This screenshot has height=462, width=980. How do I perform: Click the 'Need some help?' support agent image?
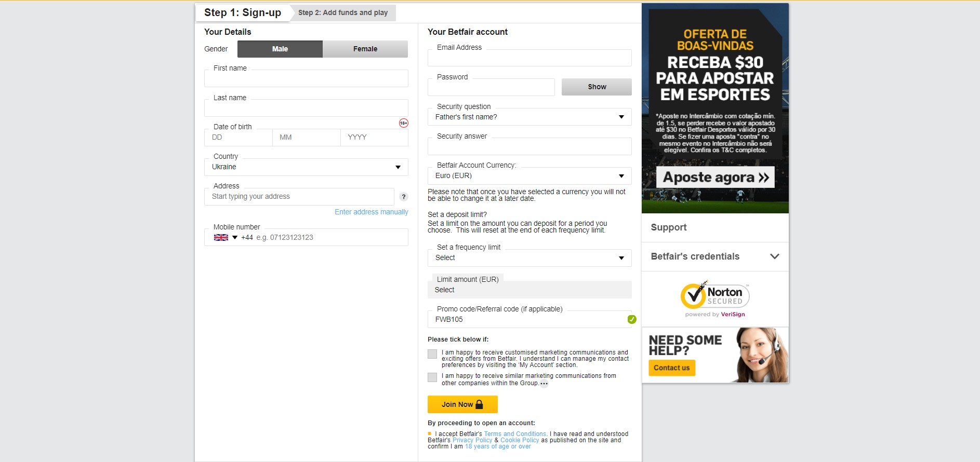(761, 355)
